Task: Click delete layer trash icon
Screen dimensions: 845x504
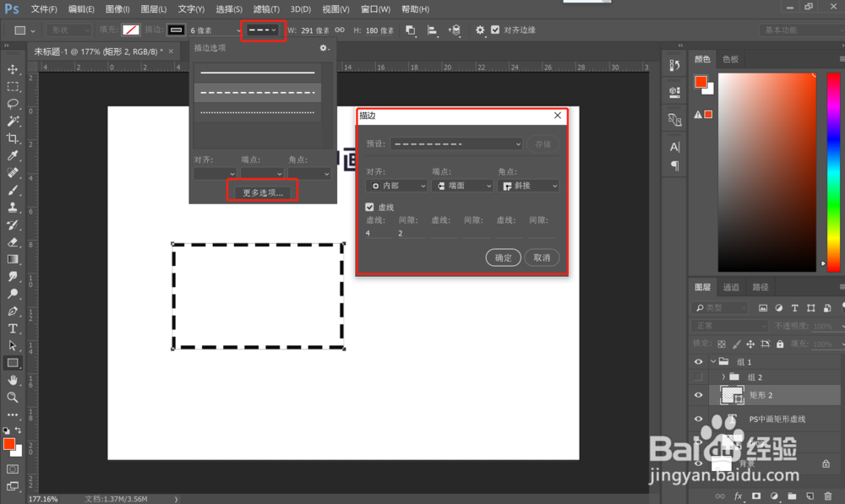Action: tap(828, 496)
